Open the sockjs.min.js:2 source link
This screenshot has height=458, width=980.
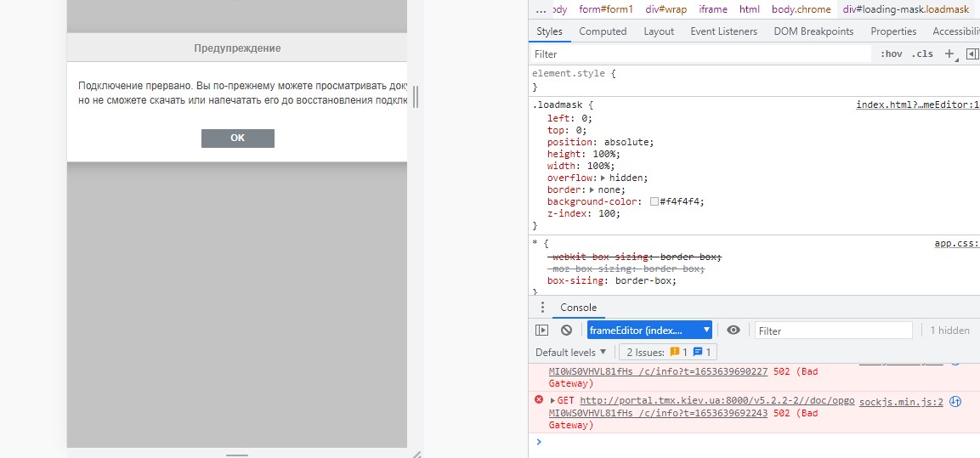[901, 402]
